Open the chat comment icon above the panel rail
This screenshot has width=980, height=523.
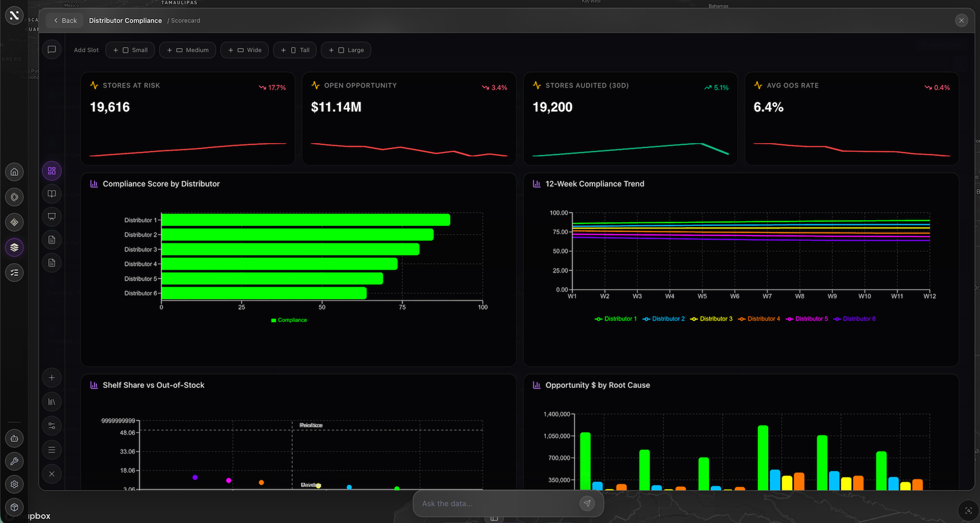[x=52, y=50]
